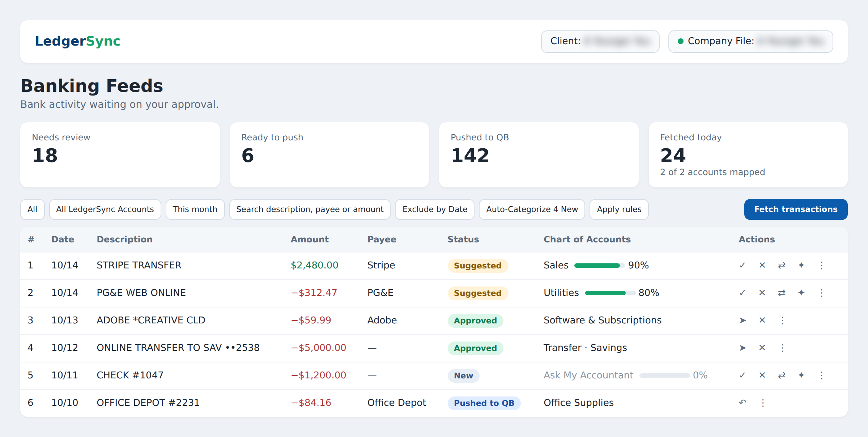Open the This month date filter

click(x=195, y=209)
